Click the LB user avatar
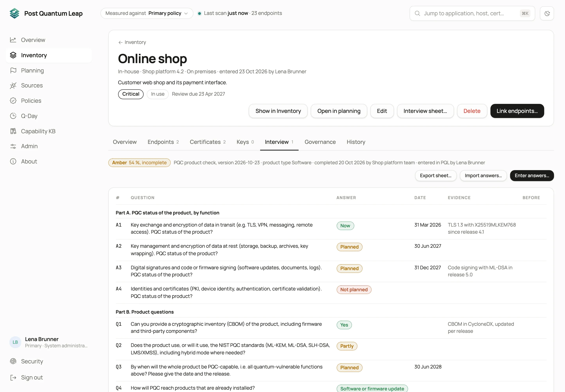565x392 pixels. pyautogui.click(x=15, y=342)
